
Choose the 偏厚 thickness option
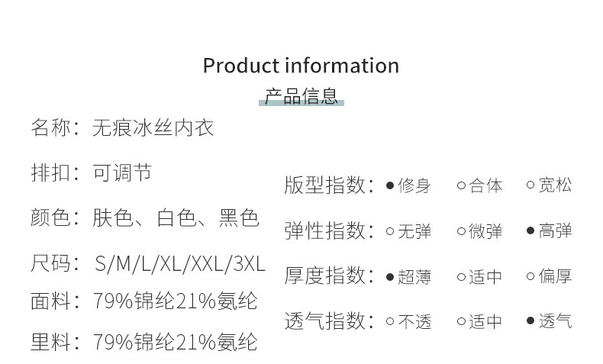[x=530, y=277]
